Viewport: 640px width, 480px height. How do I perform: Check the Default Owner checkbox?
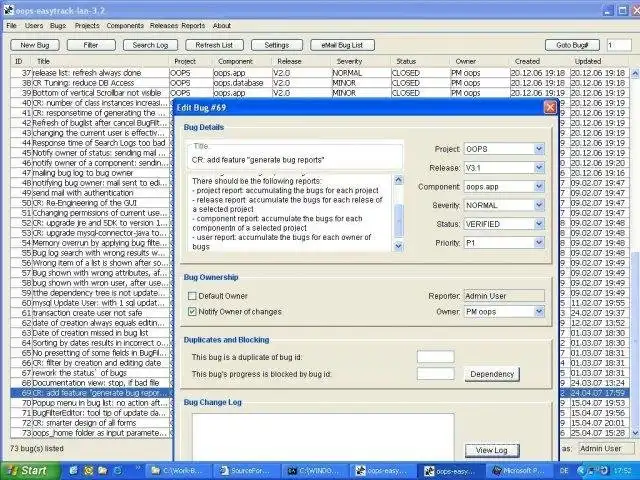click(192, 296)
